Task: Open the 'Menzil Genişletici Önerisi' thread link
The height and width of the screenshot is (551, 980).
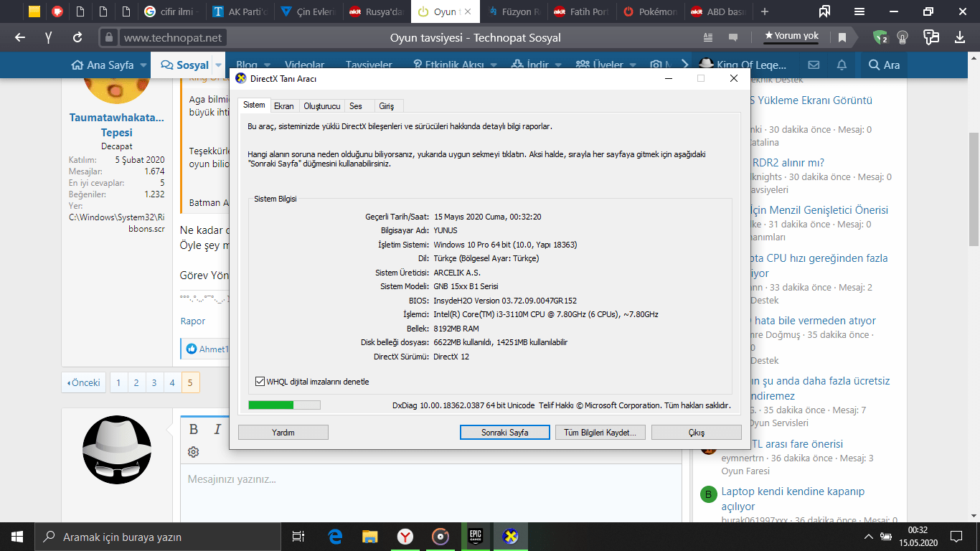Action: pyautogui.click(x=818, y=210)
